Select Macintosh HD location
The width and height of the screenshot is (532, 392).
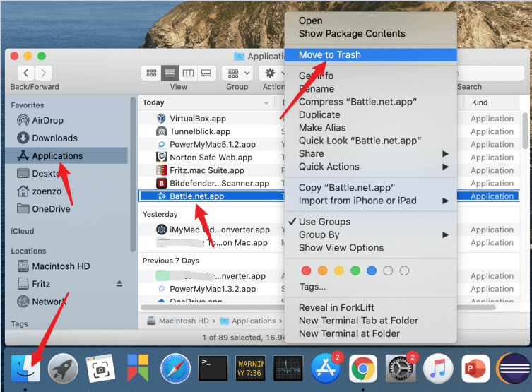[x=54, y=266]
